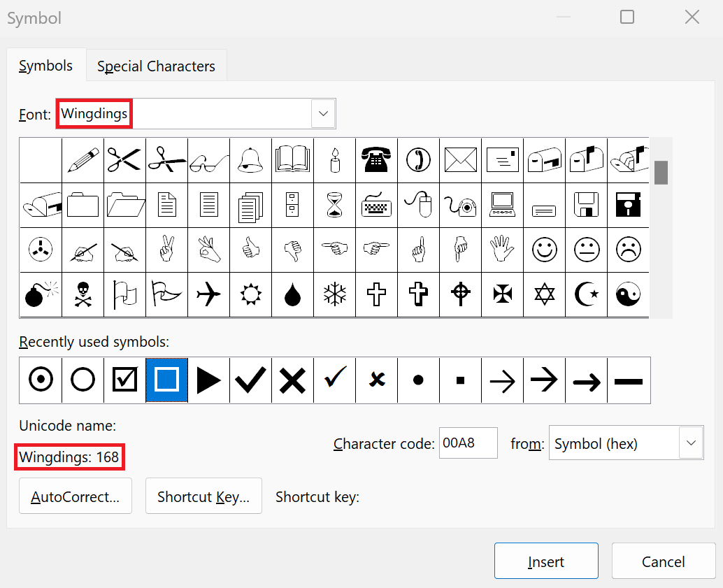Click the AutoCorrect... button
The width and height of the screenshot is (723, 588).
[75, 496]
